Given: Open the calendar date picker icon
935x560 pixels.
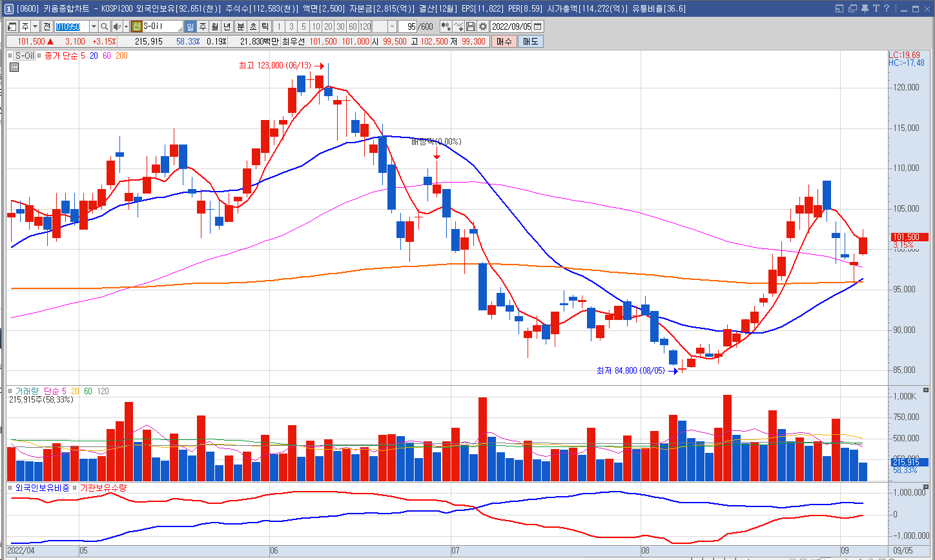Looking at the screenshot, I should pyautogui.click(x=538, y=26).
